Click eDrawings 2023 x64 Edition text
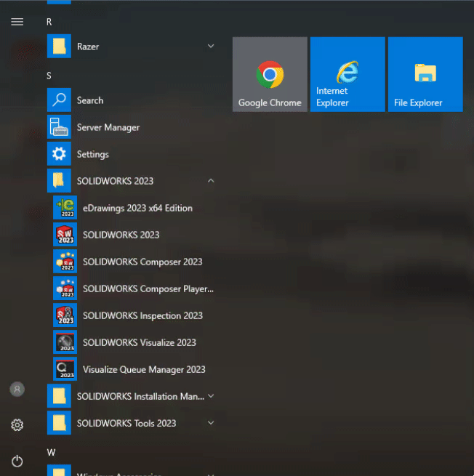This screenshot has width=474, height=476. click(137, 209)
